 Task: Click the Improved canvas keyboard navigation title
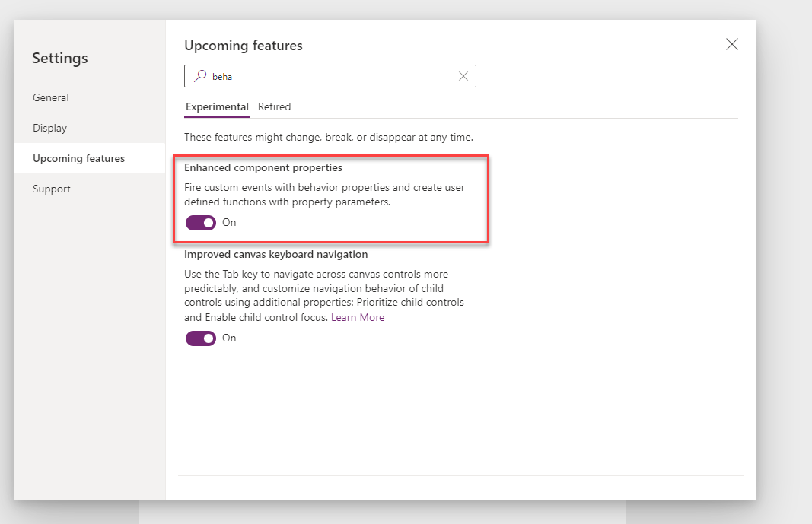275,254
